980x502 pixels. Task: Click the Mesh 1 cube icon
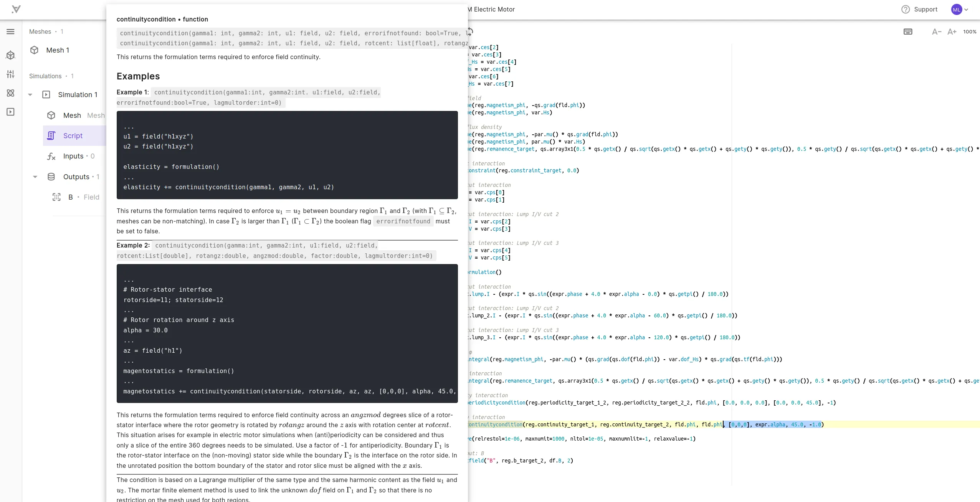tap(34, 50)
